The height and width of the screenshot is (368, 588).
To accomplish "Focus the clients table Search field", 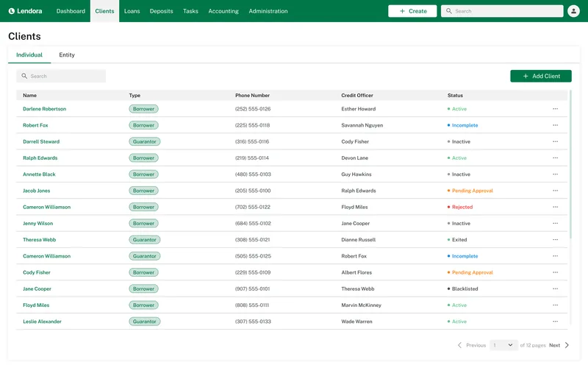I will [x=61, y=76].
